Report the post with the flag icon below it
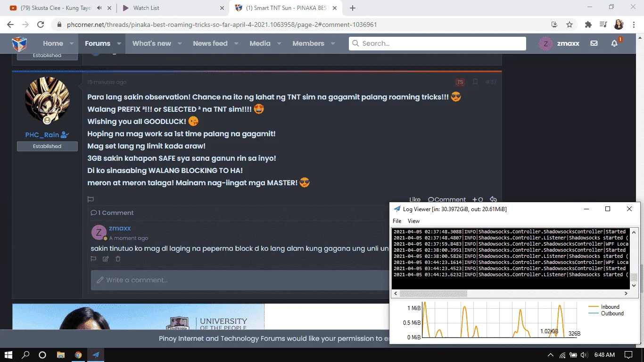 click(x=91, y=199)
